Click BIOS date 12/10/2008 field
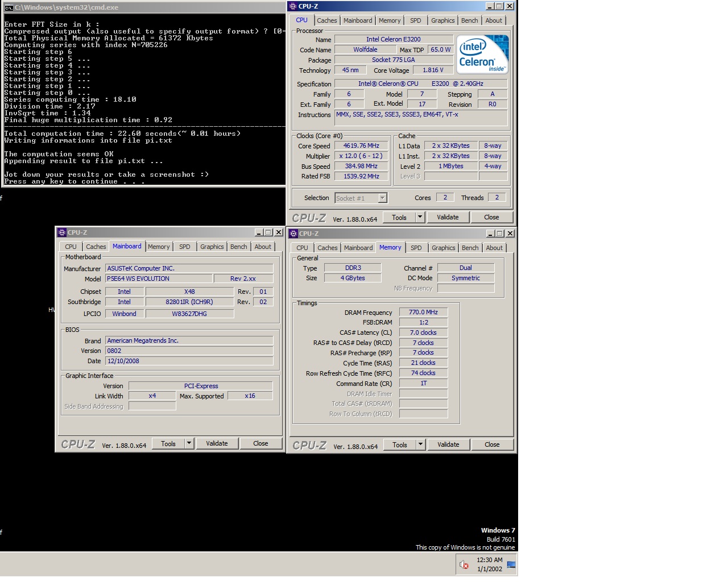 [x=189, y=361]
